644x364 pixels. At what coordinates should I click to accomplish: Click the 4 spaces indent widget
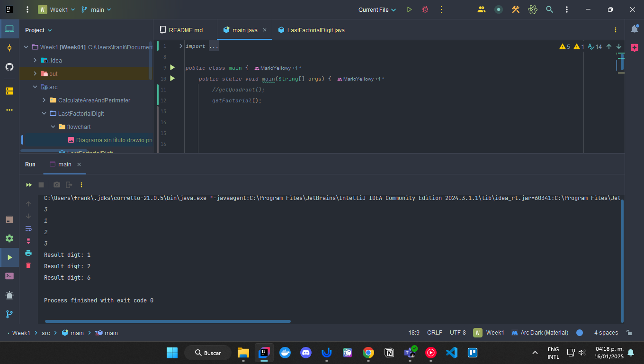pyautogui.click(x=606, y=333)
